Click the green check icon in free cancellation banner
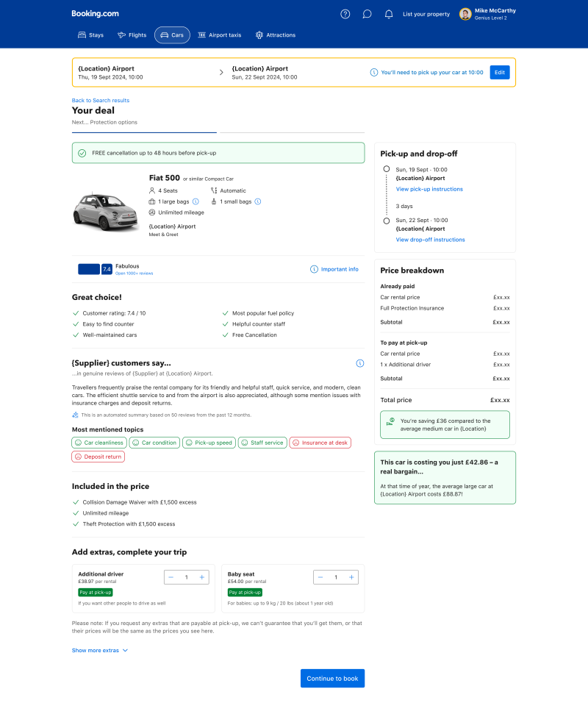This screenshot has height=711, width=588. (82, 153)
